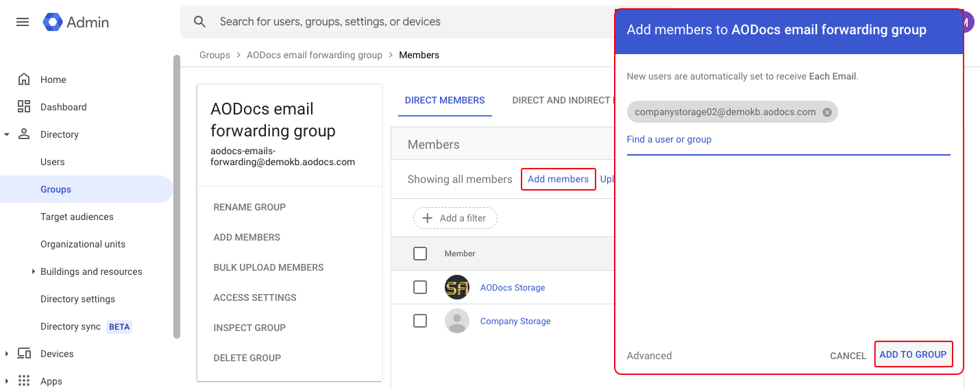Click the search magnifier icon
980x390 pixels.
pos(200,22)
